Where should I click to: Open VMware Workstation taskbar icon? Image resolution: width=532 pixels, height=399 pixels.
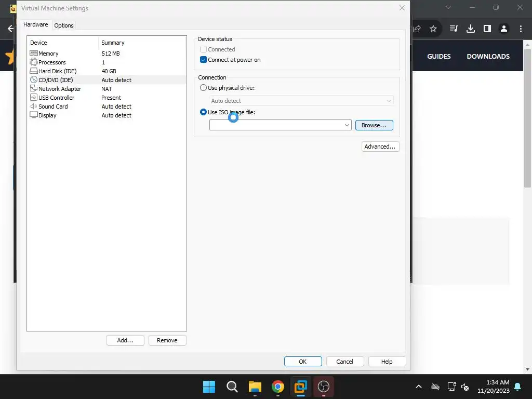tap(301, 387)
